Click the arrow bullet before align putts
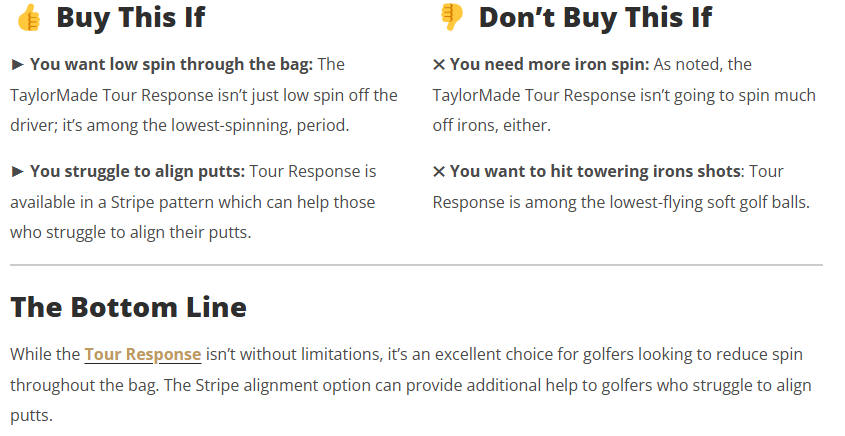 click(17, 171)
